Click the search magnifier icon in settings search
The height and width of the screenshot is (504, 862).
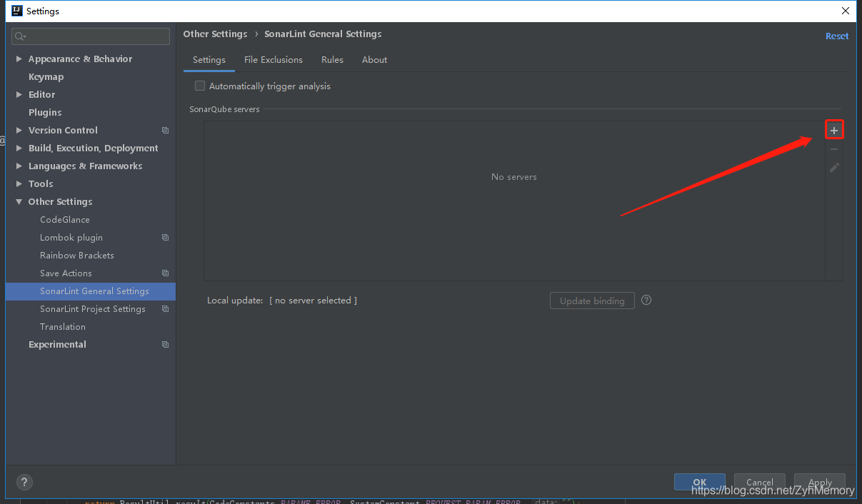(20, 36)
